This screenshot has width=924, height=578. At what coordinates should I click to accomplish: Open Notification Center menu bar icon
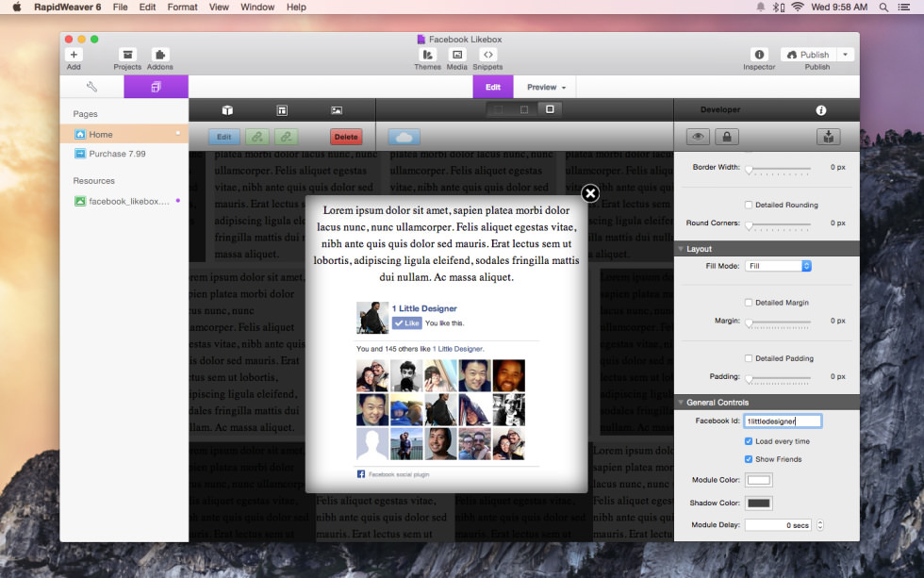click(904, 7)
